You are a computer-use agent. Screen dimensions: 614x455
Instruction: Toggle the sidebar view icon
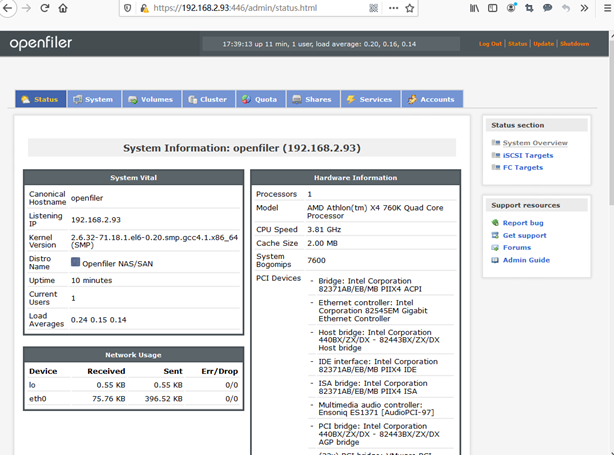[493, 8]
